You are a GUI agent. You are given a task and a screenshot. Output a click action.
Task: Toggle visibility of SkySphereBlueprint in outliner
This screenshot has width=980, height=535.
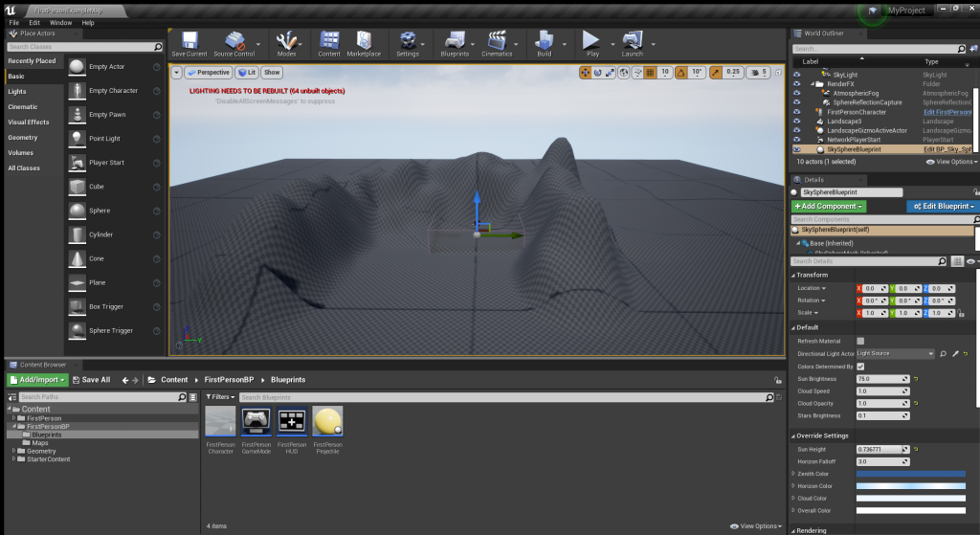coord(796,149)
